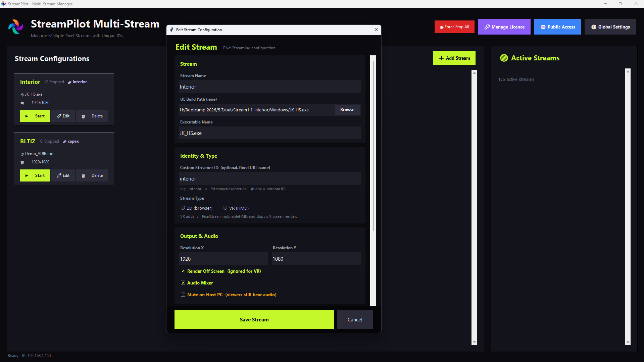Edit the BLTIZ stream configuration
Screen dimensions: 644x362
tap(63, 175)
